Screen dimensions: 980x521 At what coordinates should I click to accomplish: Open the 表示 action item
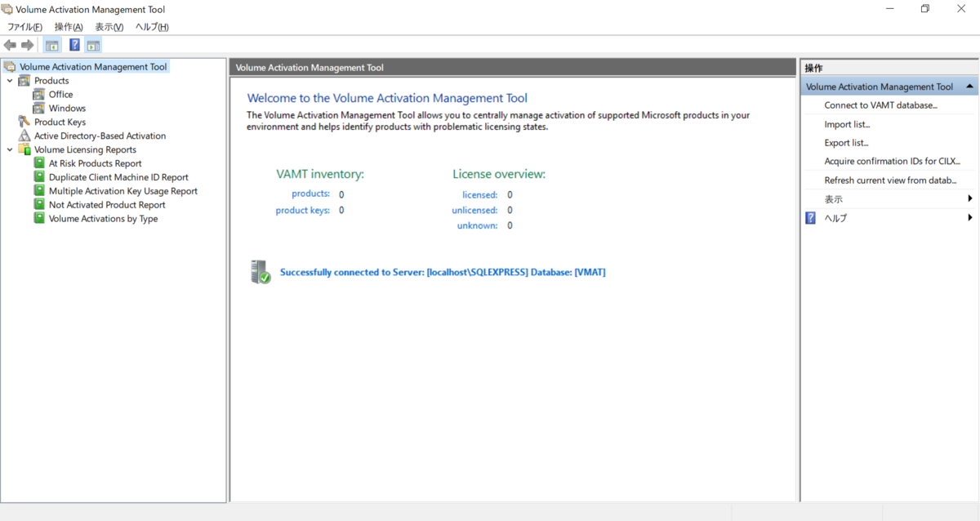(x=833, y=199)
